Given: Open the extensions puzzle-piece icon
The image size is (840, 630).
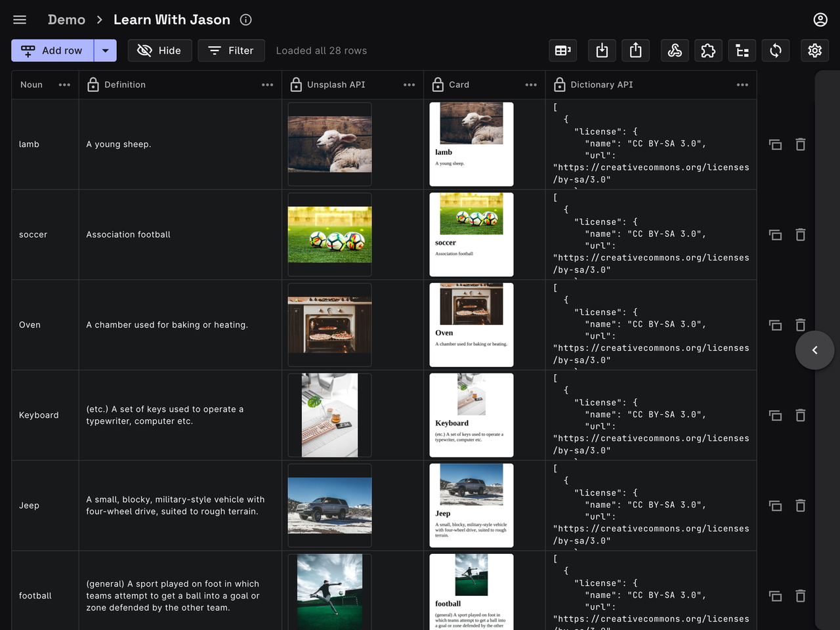Looking at the screenshot, I should (708, 51).
